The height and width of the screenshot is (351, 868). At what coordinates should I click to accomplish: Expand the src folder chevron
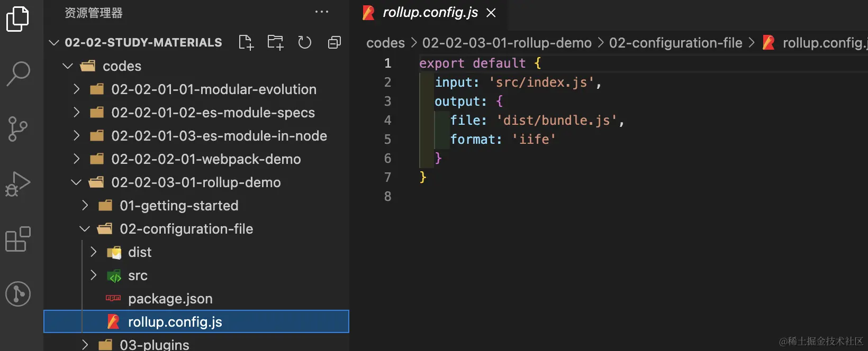94,275
